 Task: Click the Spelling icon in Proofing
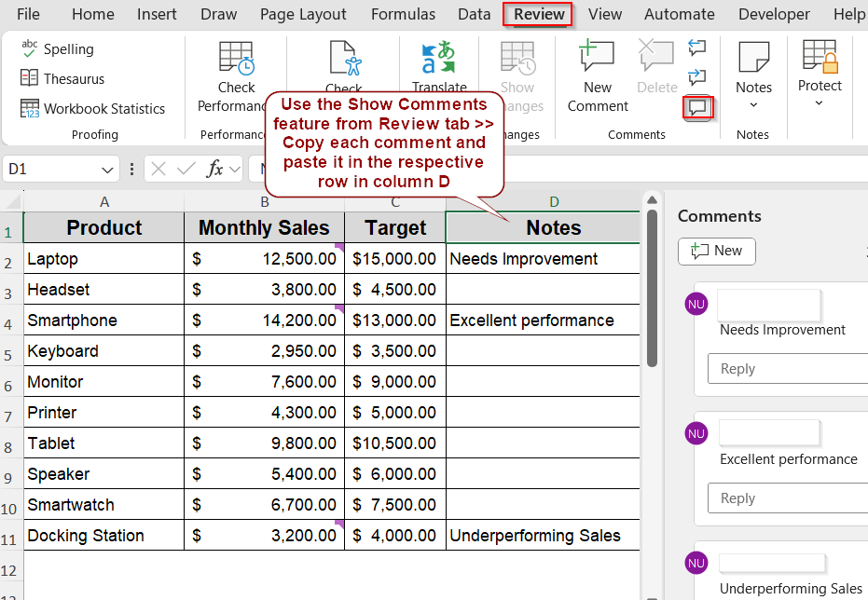30,49
